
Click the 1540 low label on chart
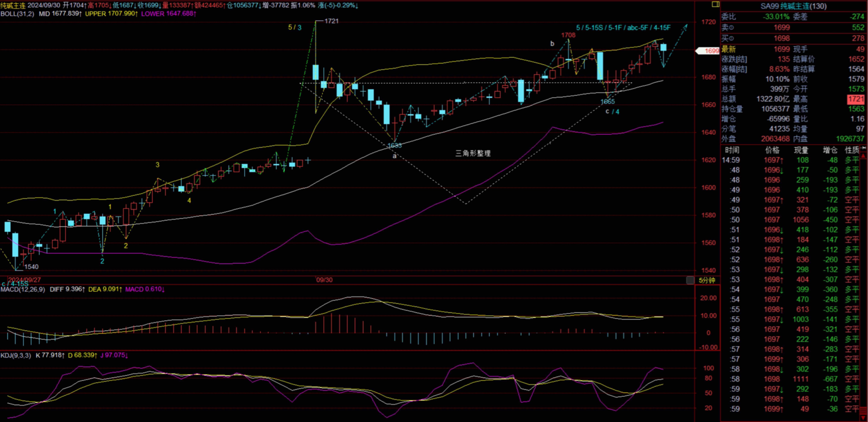tap(31, 266)
